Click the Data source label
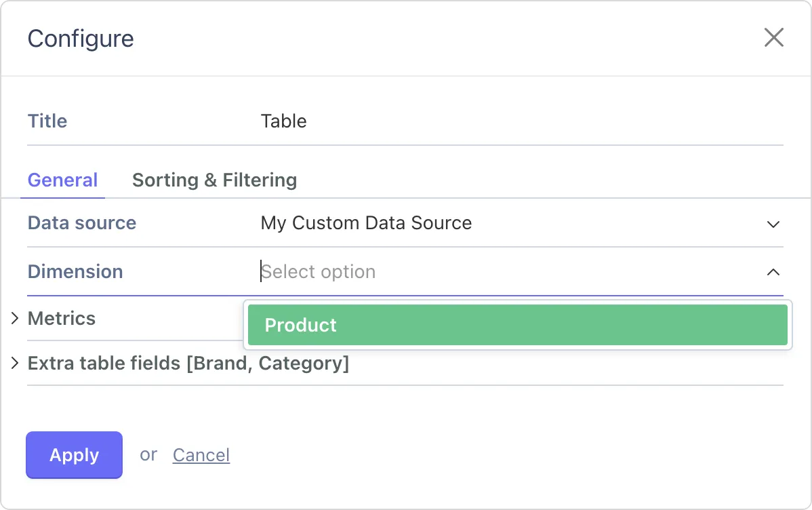The height and width of the screenshot is (510, 812). [x=81, y=223]
